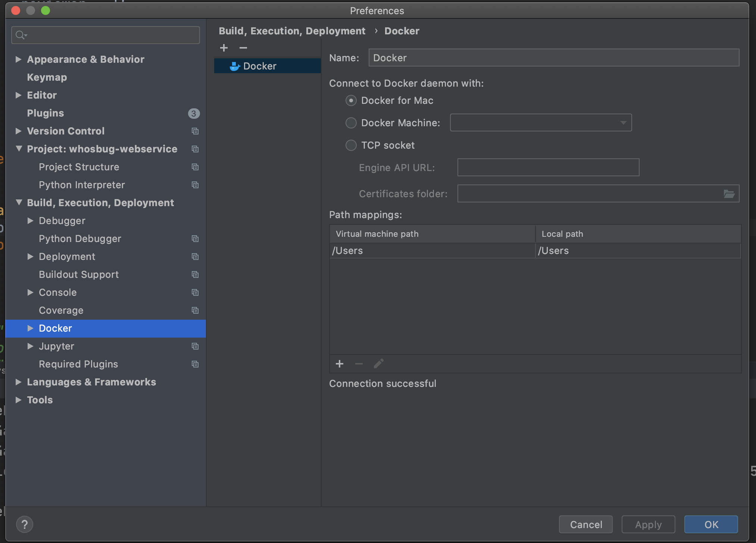Remove path mapping with minus icon

pos(359,364)
